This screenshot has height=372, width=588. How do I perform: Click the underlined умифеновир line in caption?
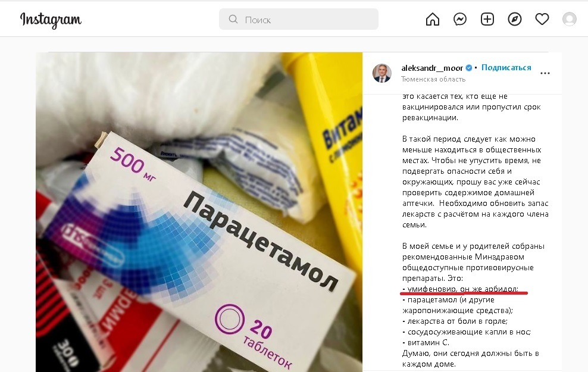click(x=460, y=289)
